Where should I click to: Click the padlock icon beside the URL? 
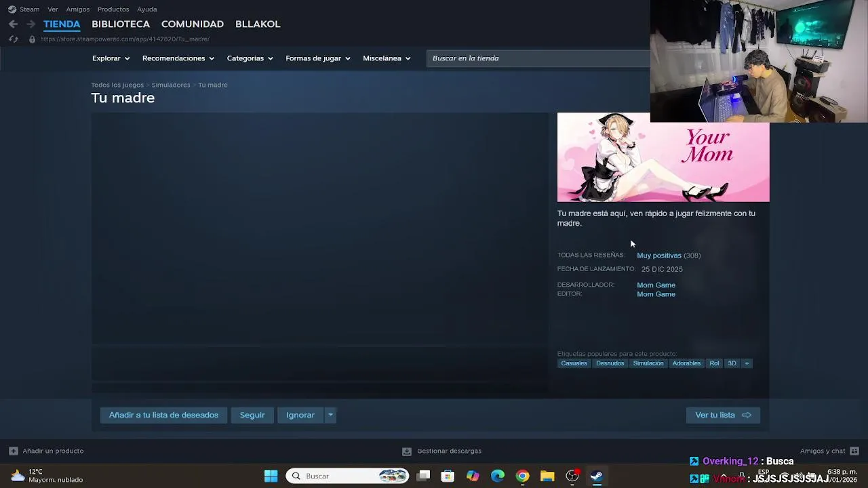[x=32, y=39]
